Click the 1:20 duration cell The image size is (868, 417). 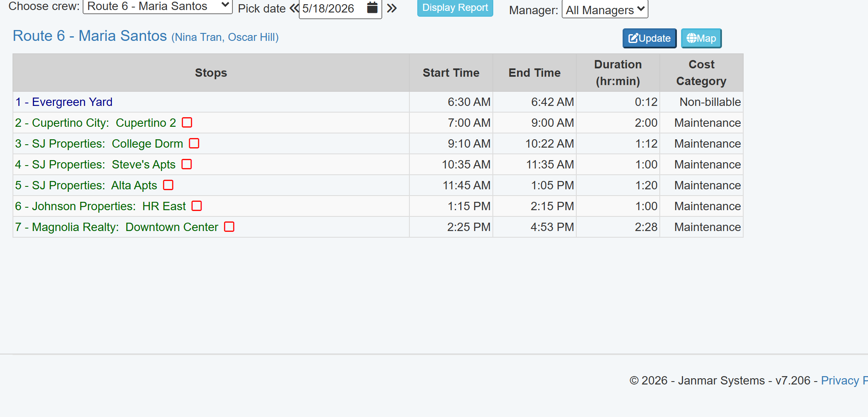point(618,185)
